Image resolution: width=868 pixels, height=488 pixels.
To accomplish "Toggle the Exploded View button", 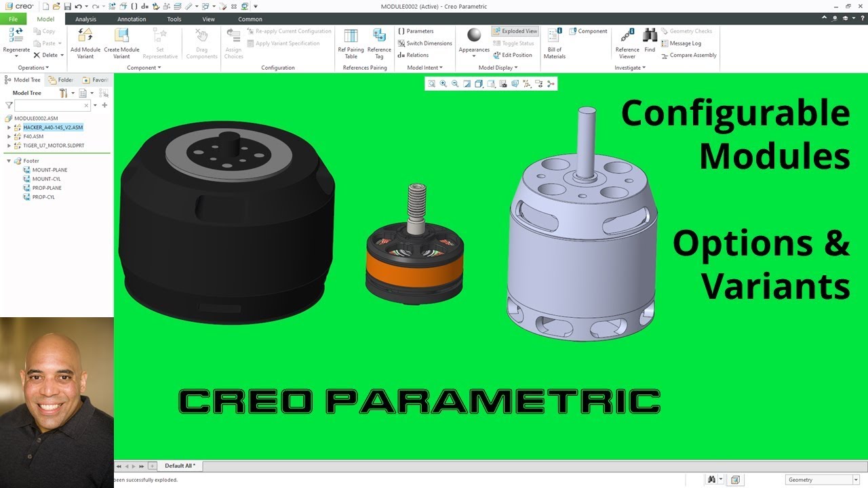I will (x=515, y=31).
